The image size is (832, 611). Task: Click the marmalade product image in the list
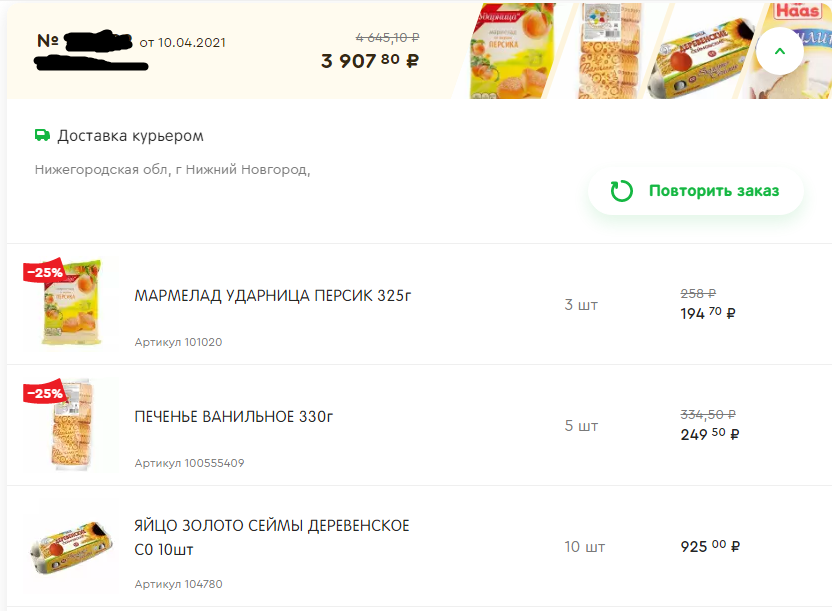71,302
